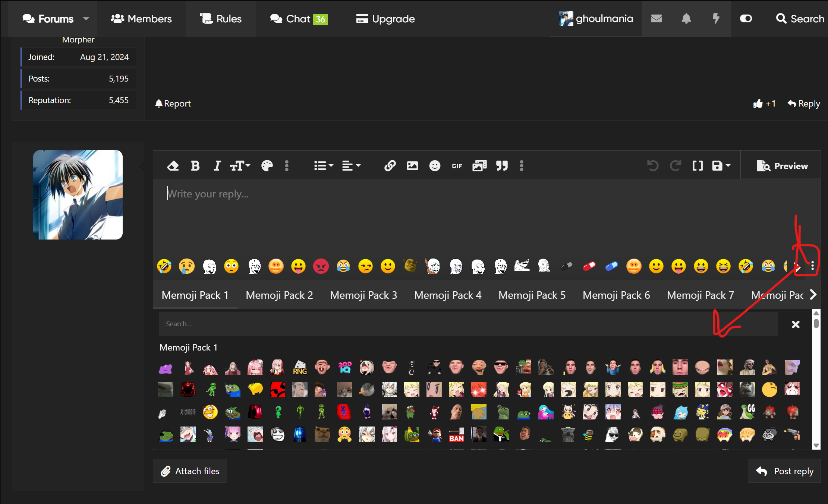Insert a link with chain icon
Image resolution: width=828 pixels, height=504 pixels.
click(390, 166)
